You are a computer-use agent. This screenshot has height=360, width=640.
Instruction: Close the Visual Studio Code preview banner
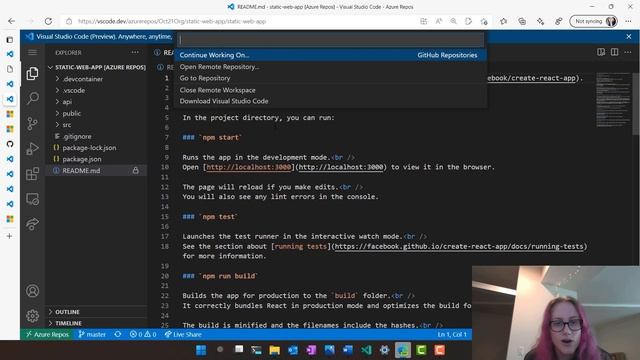point(629,36)
